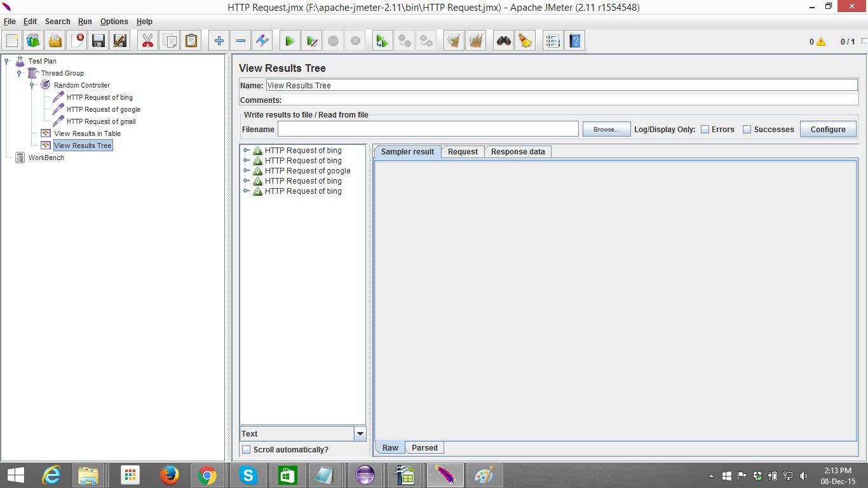Open Google Chrome from the taskbar
The height and width of the screenshot is (488, 868).
pyautogui.click(x=207, y=475)
